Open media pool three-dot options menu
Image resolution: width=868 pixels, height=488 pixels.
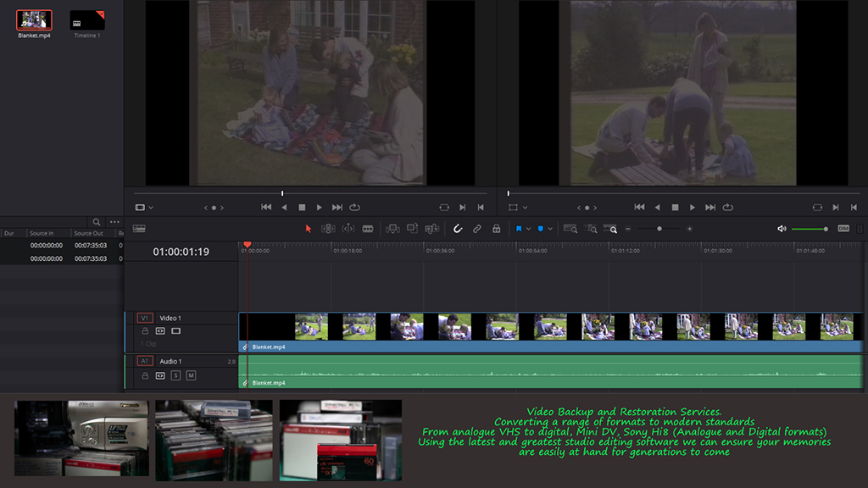click(114, 222)
